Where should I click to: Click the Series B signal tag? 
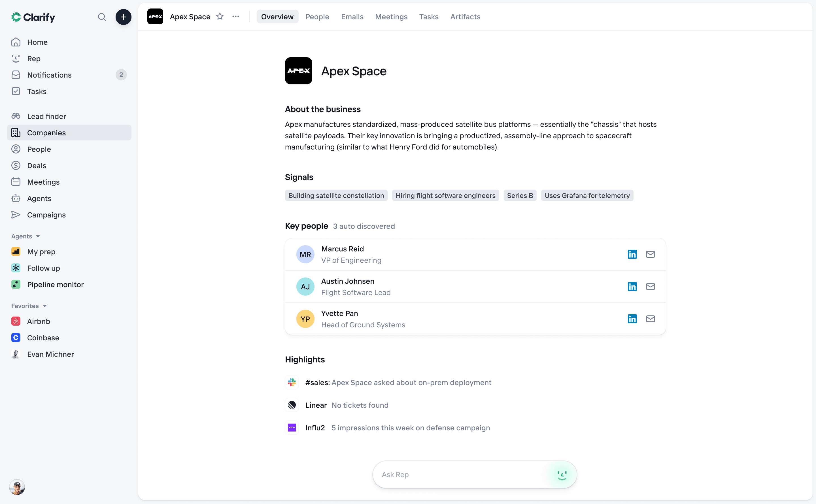520,195
